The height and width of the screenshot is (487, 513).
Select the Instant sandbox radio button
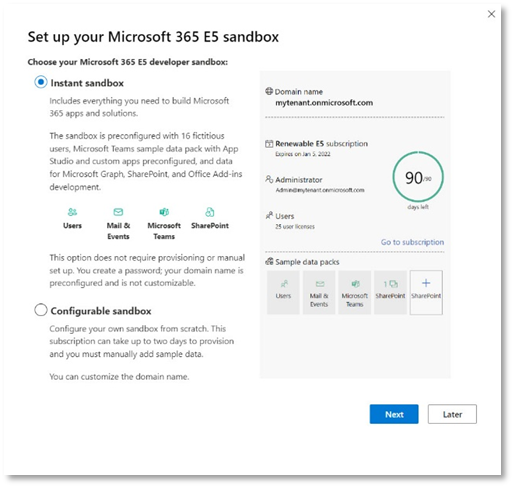coord(41,82)
